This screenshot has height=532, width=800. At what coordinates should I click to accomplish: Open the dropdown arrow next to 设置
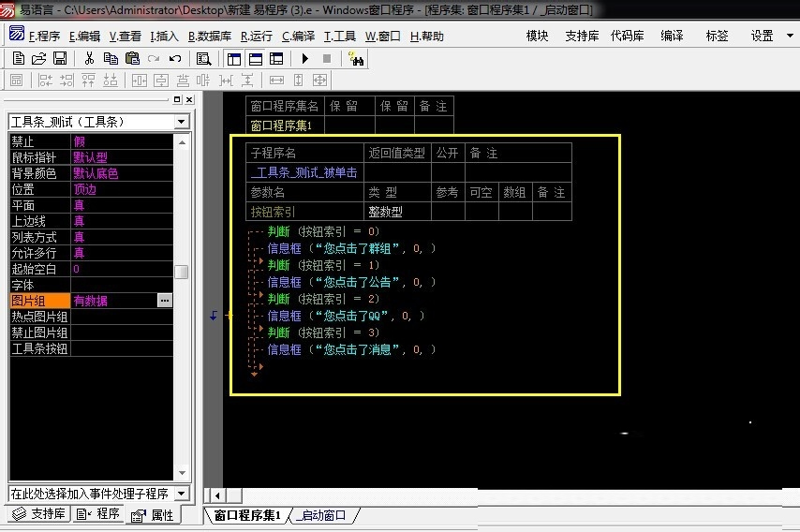coord(789,37)
